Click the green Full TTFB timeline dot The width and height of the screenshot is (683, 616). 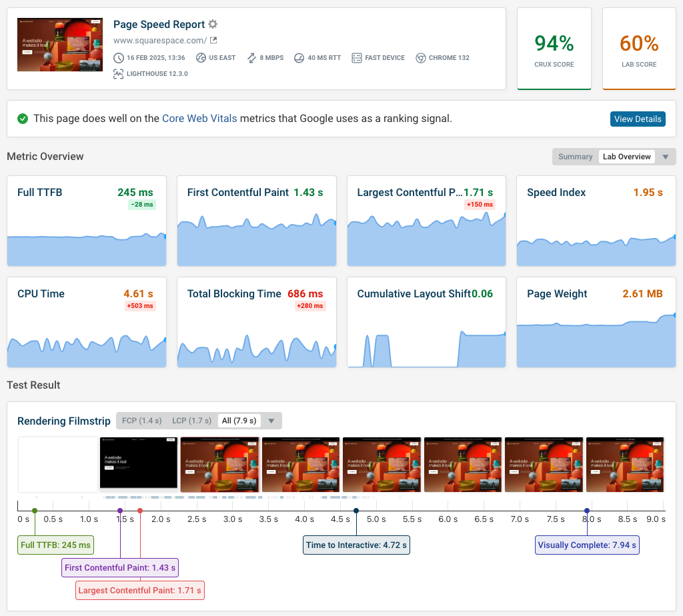pyautogui.click(x=35, y=511)
